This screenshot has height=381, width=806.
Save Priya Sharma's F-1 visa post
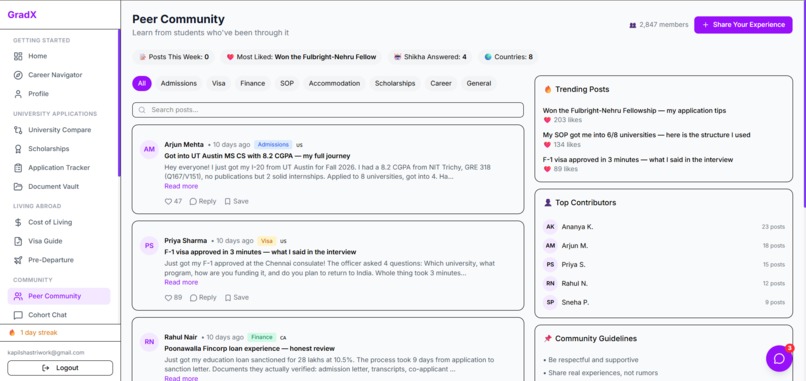[236, 298]
